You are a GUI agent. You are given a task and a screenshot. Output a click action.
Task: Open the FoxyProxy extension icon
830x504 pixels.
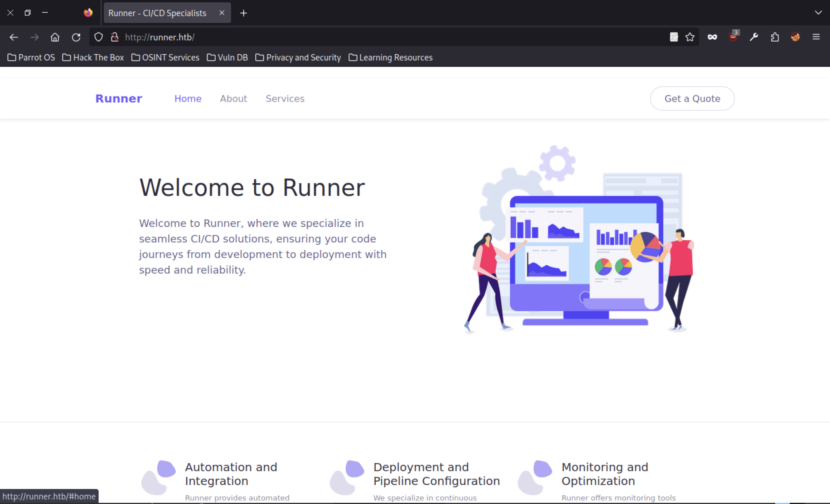795,37
